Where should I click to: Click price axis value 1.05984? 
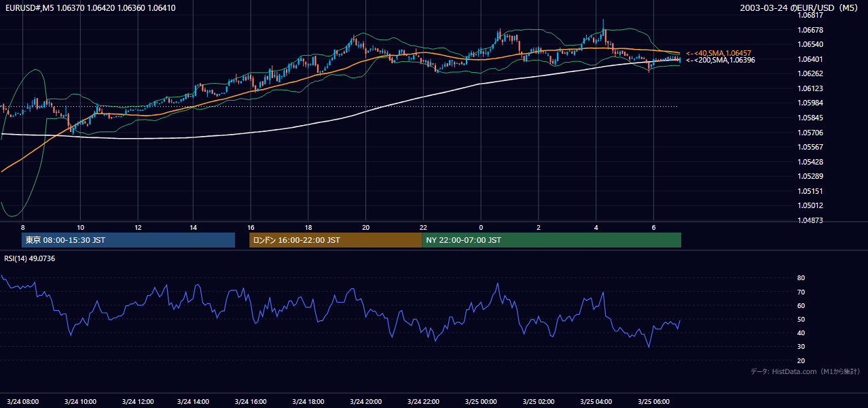point(810,103)
